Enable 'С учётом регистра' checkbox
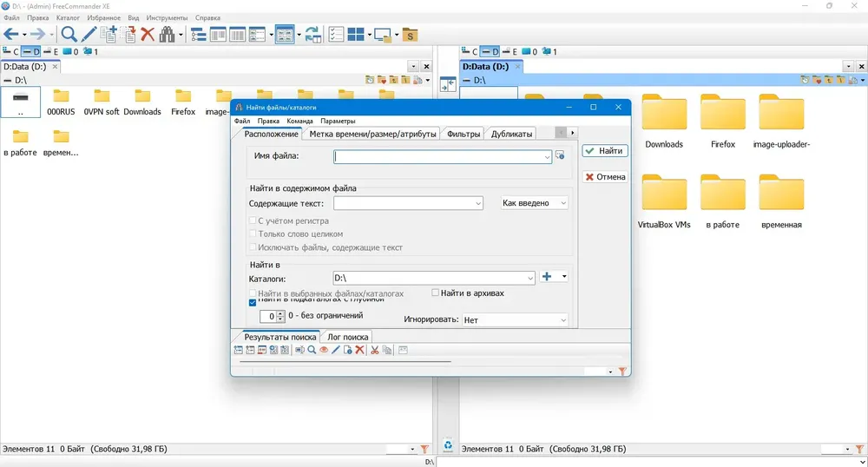This screenshot has width=868, height=467. pos(253,220)
